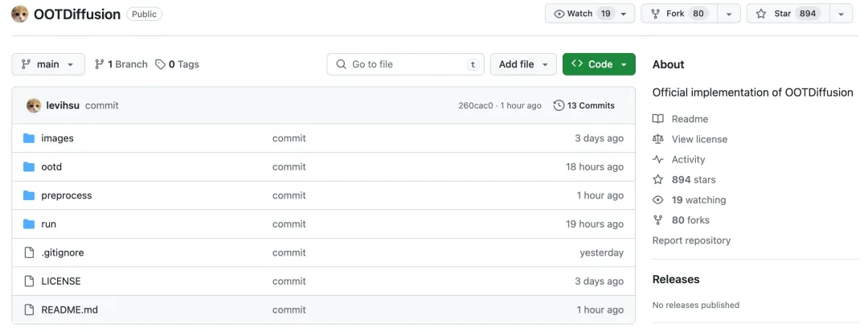This screenshot has height=332, width=868.
Task: Focus the Go to file search field
Action: (x=405, y=64)
